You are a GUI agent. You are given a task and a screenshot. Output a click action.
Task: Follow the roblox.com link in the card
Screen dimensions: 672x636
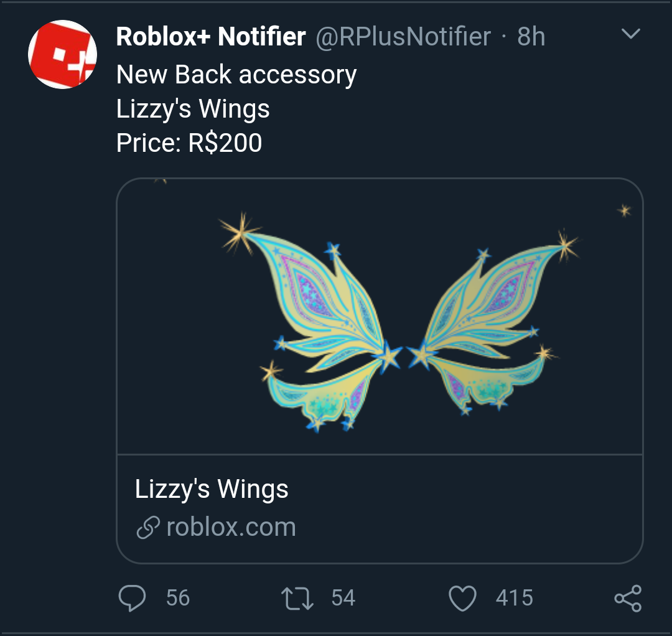[x=231, y=528]
